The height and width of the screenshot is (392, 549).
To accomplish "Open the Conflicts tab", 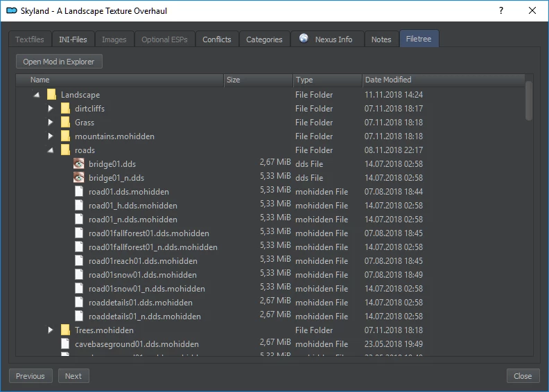I will click(217, 39).
